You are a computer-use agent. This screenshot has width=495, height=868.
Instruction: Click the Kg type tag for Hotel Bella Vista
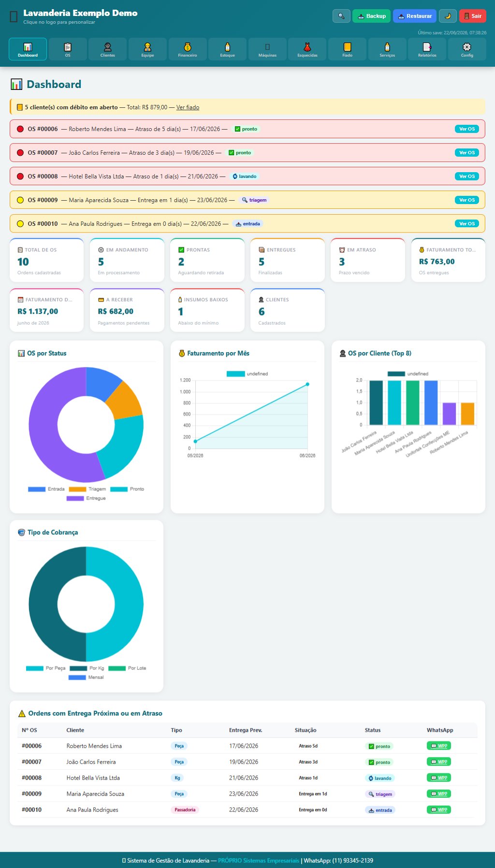pyautogui.click(x=177, y=778)
